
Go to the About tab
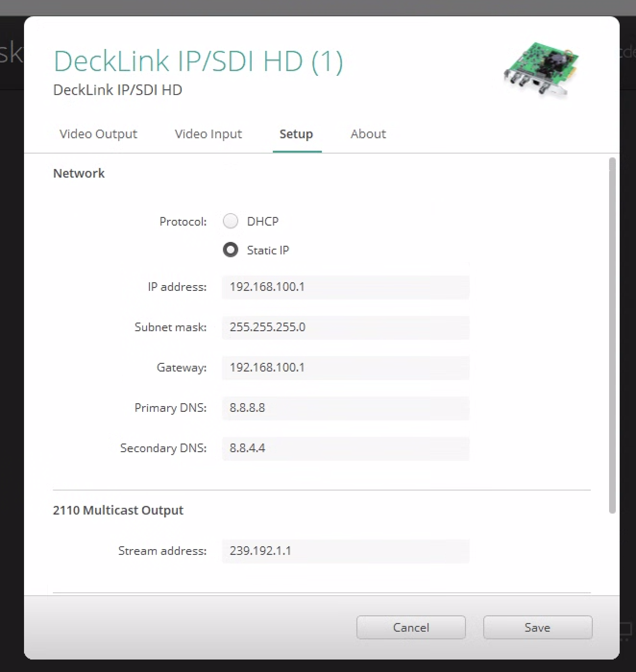(x=368, y=134)
